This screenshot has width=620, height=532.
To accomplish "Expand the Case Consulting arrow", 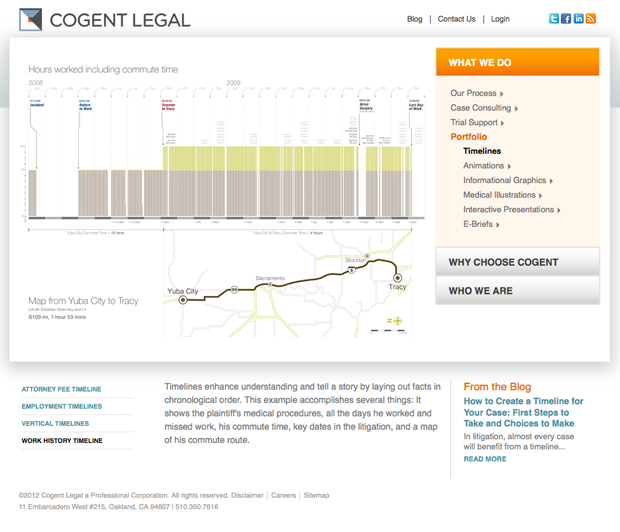I will [517, 108].
